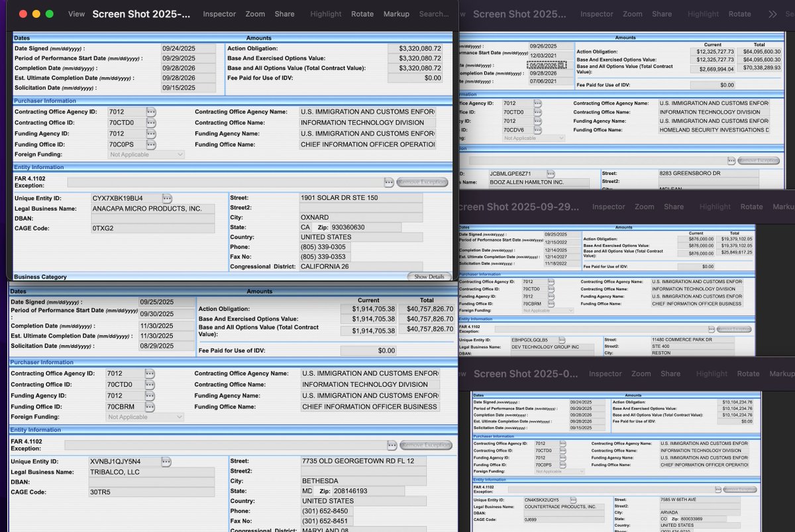Viewport: 795px width, 532px height.
Task: Open lookup beside Unique Entity ID XVNBJ1QJY5N4
Action: 166,461
